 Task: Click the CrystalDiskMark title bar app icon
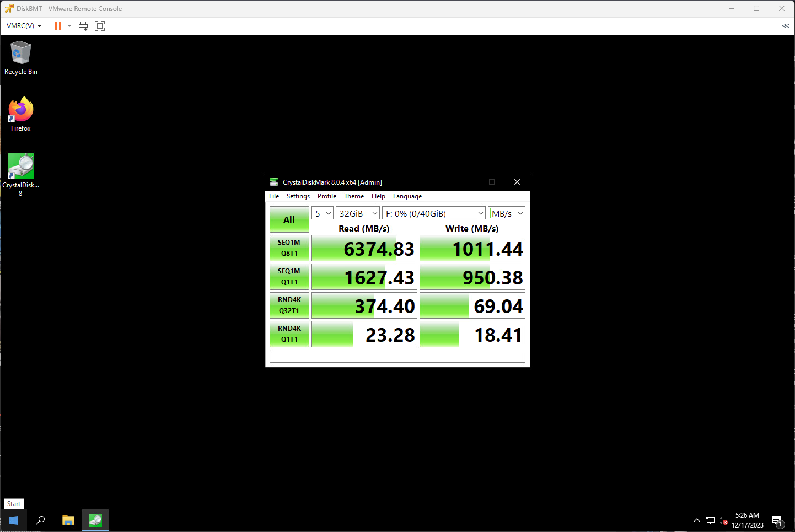[x=274, y=182]
